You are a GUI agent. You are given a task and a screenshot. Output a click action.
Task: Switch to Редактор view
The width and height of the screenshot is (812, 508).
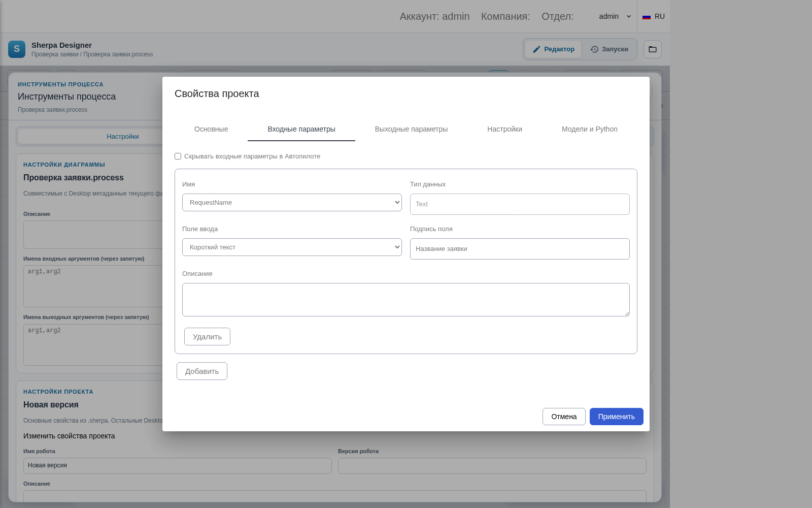pos(553,49)
